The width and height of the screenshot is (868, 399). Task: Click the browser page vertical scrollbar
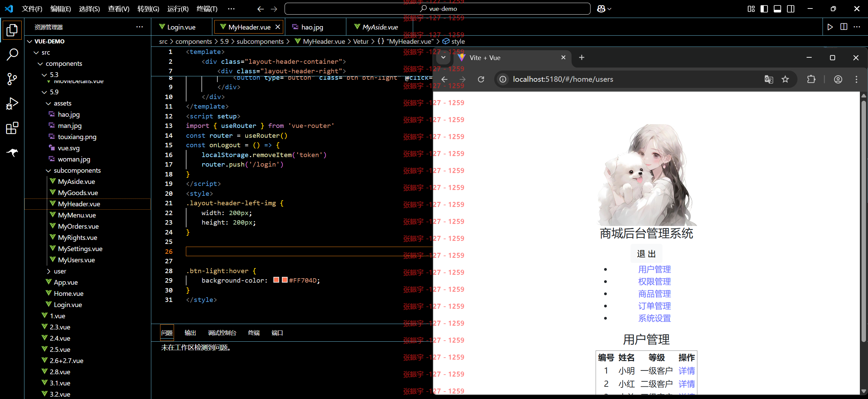coord(864,221)
